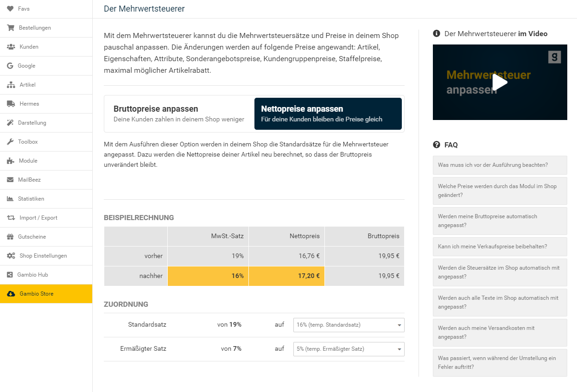Click the heart icon beside Favs
This screenshot has height=392, width=577.
[10, 9]
